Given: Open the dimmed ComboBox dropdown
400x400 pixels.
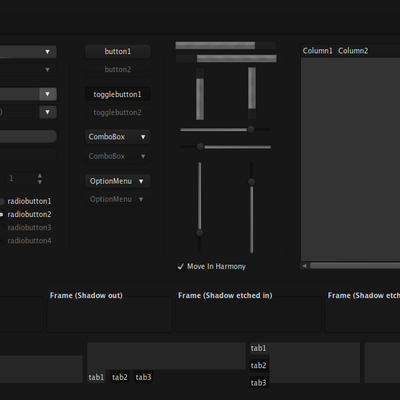Looking at the screenshot, I should pyautogui.click(x=118, y=156).
